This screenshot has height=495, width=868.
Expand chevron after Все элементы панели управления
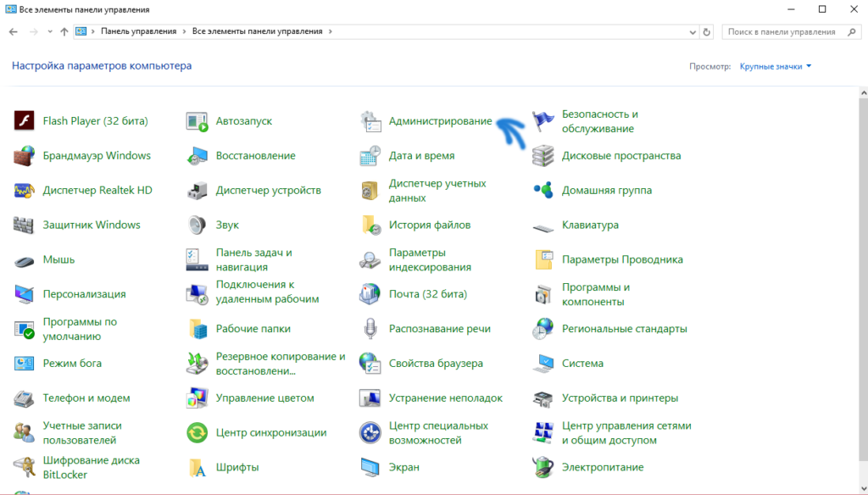pyautogui.click(x=331, y=31)
